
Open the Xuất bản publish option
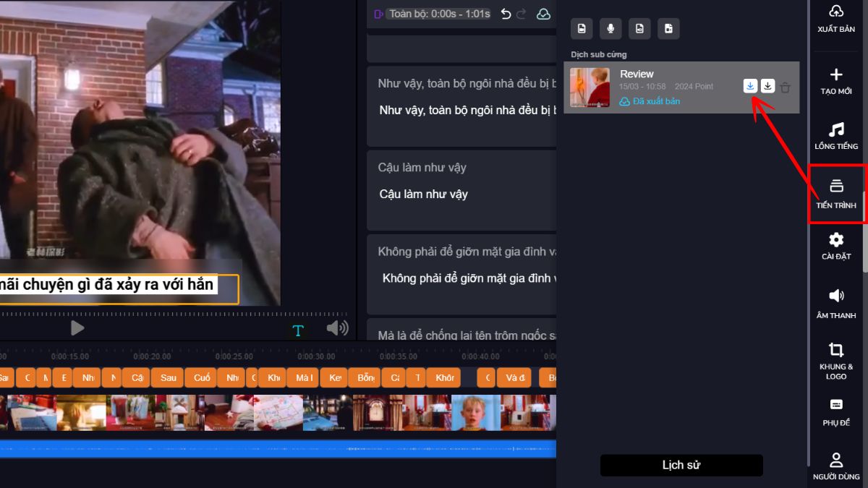pyautogui.click(x=836, y=19)
